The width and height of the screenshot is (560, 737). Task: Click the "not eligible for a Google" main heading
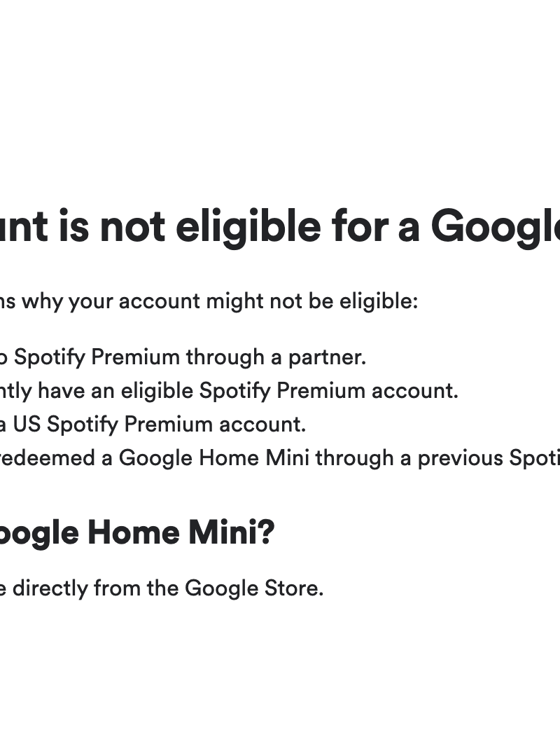(x=280, y=228)
